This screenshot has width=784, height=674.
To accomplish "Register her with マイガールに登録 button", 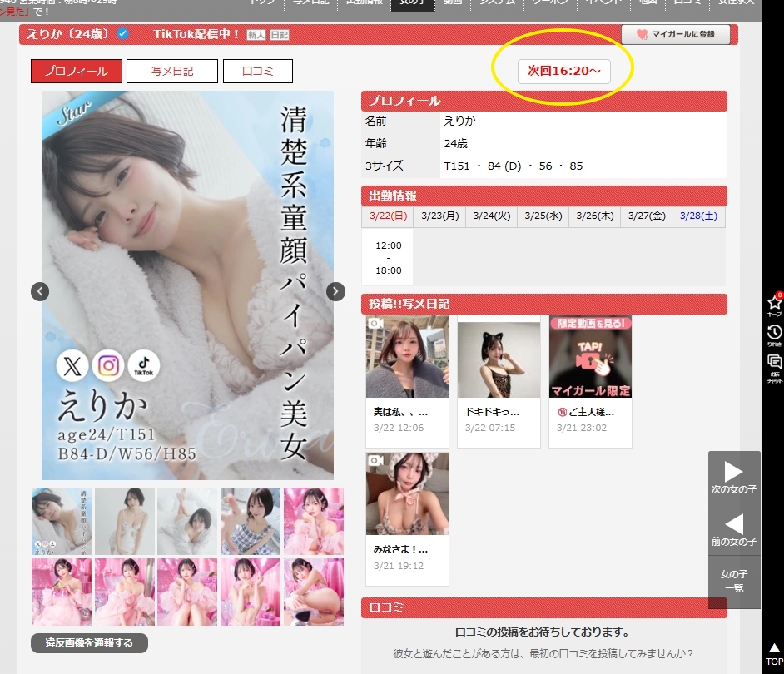I will click(676, 34).
